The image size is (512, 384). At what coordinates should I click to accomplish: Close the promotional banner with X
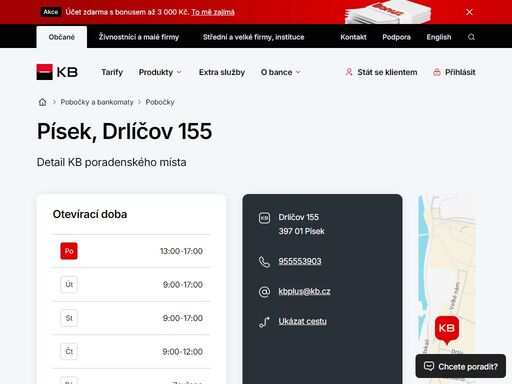469,12
